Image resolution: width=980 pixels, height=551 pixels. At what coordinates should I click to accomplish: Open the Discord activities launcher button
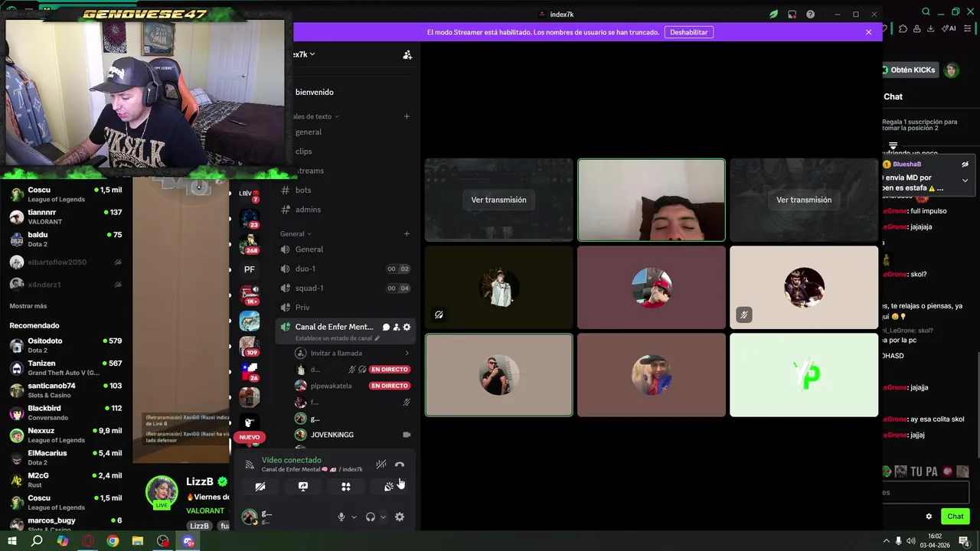coord(346,486)
